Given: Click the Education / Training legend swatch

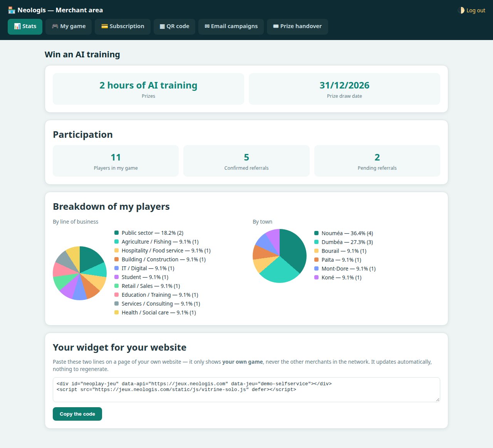Looking at the screenshot, I should 116,295.
